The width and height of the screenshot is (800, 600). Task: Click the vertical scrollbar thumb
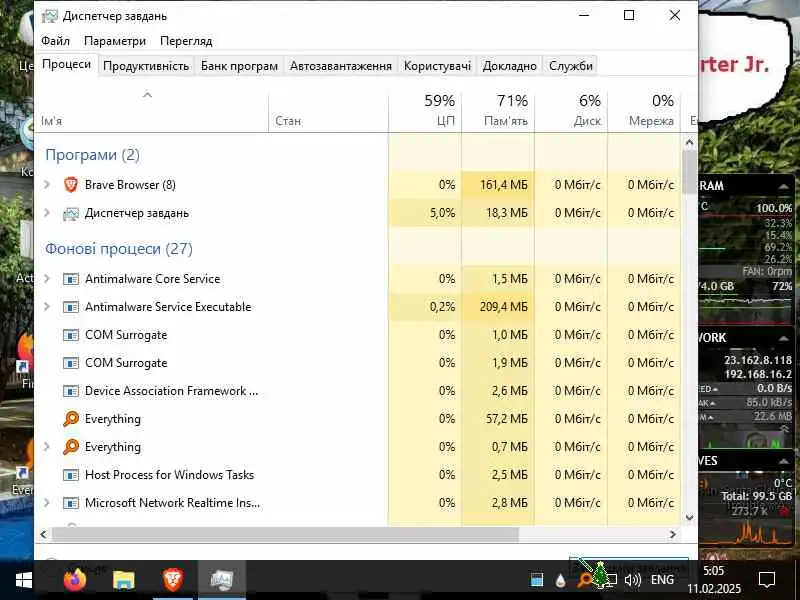(x=689, y=172)
